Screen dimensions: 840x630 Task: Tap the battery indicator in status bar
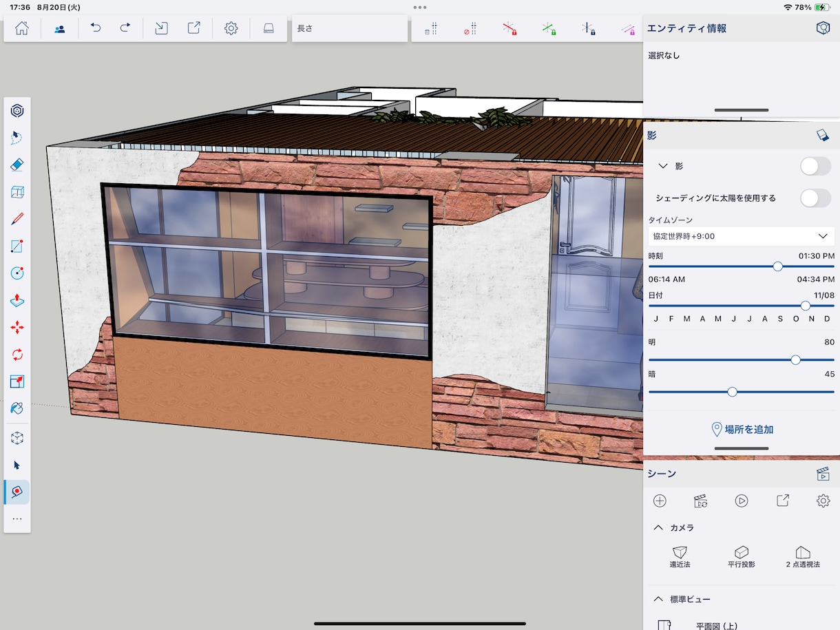[x=822, y=7]
